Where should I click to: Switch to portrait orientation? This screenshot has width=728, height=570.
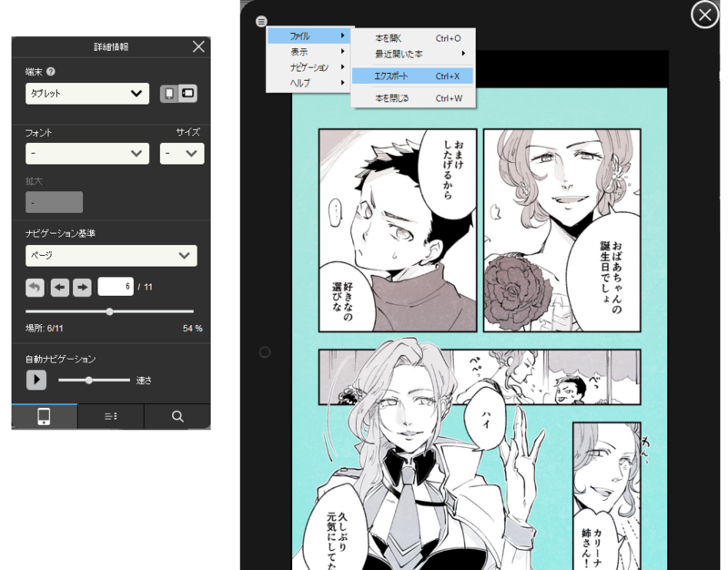tap(169, 94)
